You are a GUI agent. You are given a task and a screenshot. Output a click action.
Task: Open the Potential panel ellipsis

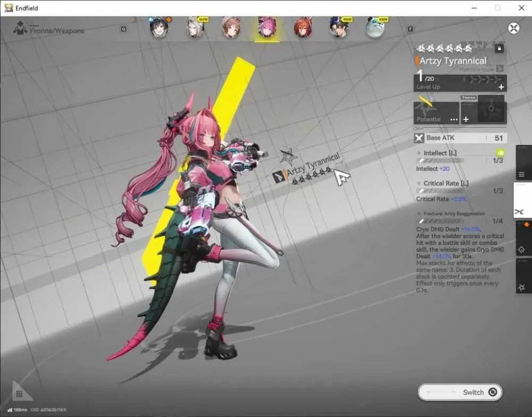[454, 119]
